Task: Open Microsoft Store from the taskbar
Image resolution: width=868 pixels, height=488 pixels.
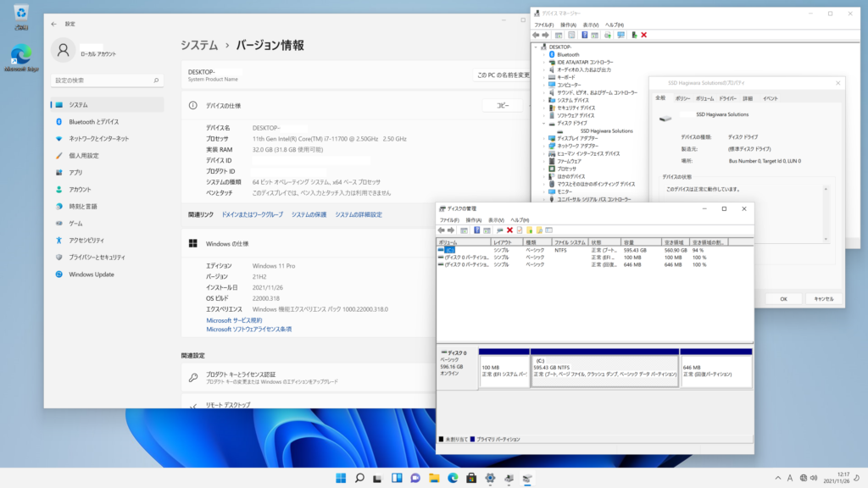Action: pyautogui.click(x=471, y=478)
